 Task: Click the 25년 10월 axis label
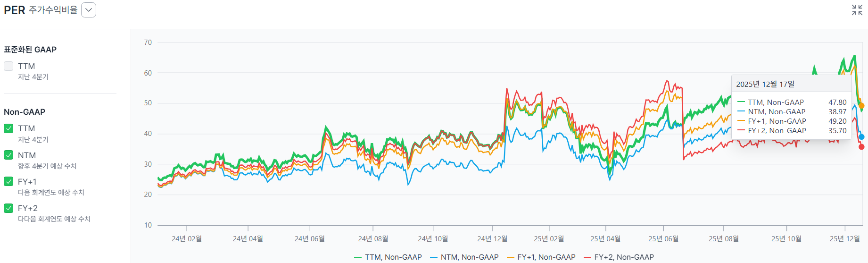click(x=786, y=238)
